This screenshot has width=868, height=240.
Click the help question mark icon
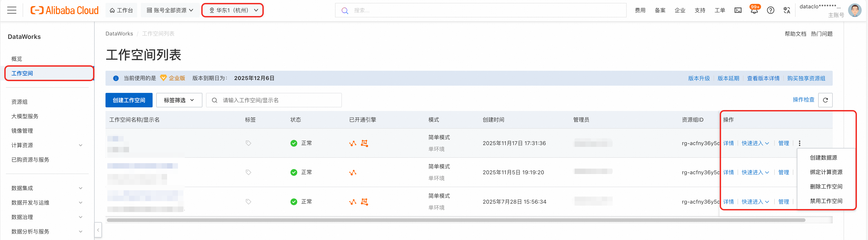[x=770, y=10]
